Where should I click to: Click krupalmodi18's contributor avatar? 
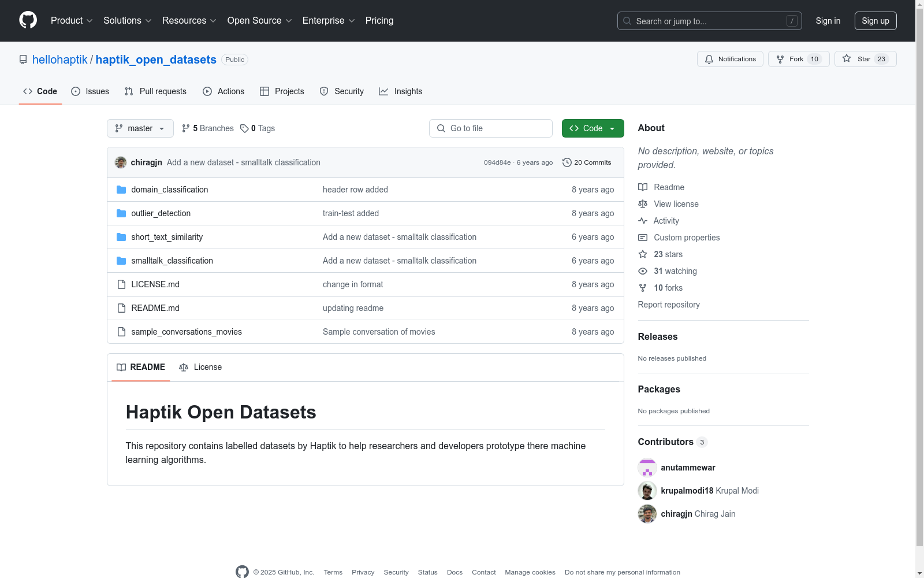(x=647, y=491)
